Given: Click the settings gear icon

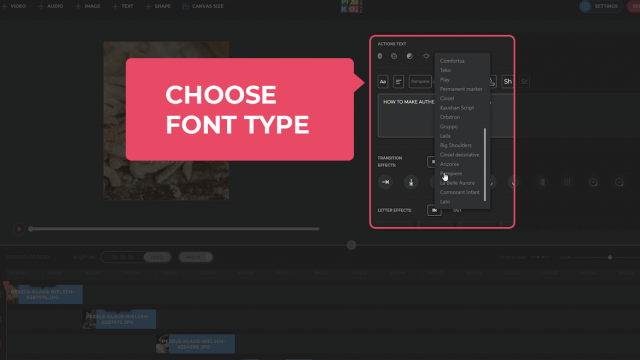Looking at the screenshot, I should pyautogui.click(x=585, y=6).
